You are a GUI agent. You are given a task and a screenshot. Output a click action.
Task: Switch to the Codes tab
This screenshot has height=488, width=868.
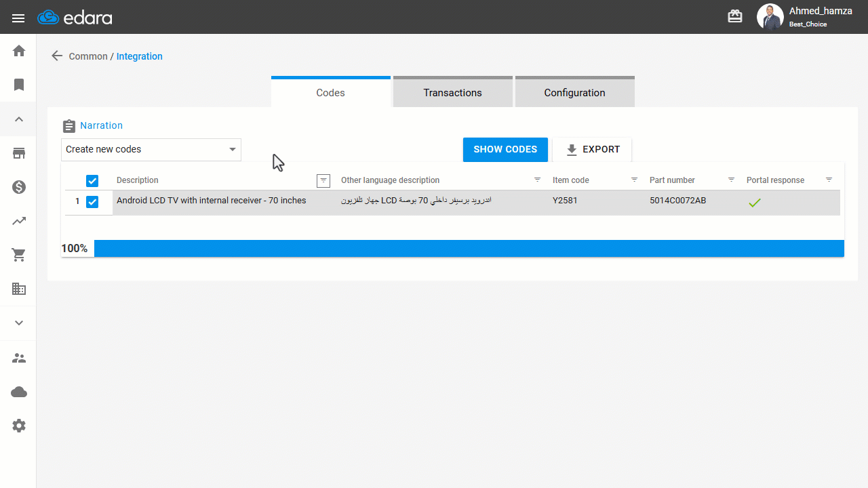[331, 91]
